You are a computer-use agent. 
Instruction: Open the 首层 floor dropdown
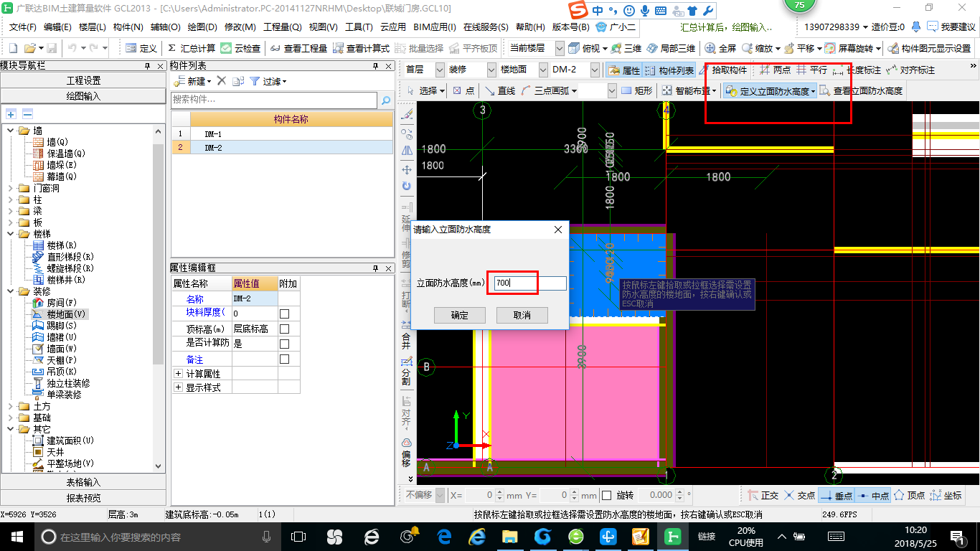(438, 70)
